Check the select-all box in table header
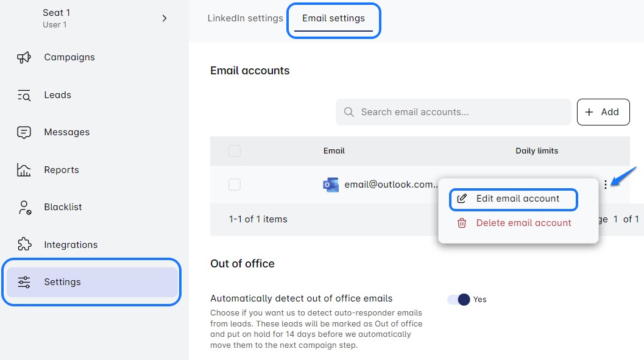This screenshot has height=360, width=644. [x=235, y=150]
